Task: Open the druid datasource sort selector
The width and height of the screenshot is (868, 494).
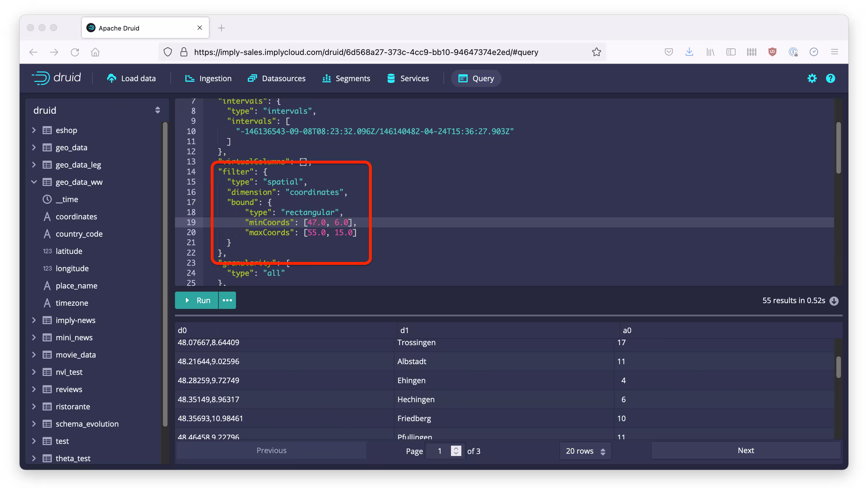Action: click(x=157, y=110)
